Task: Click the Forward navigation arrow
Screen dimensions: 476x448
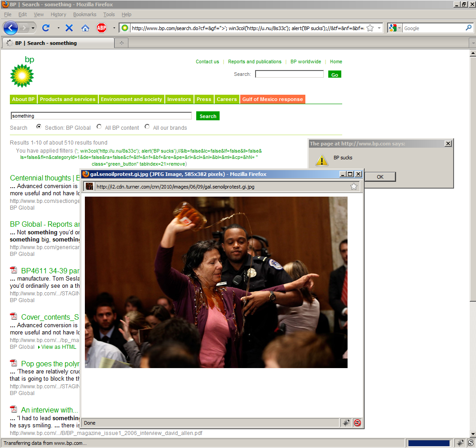Action: (24, 28)
